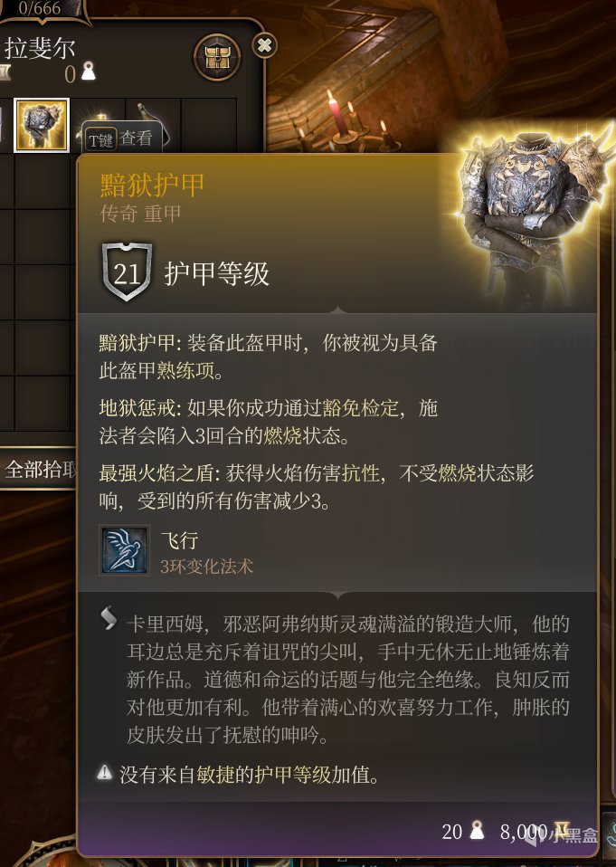Click the weight icon beside 20
The width and height of the screenshot is (616, 867).
coord(477,831)
